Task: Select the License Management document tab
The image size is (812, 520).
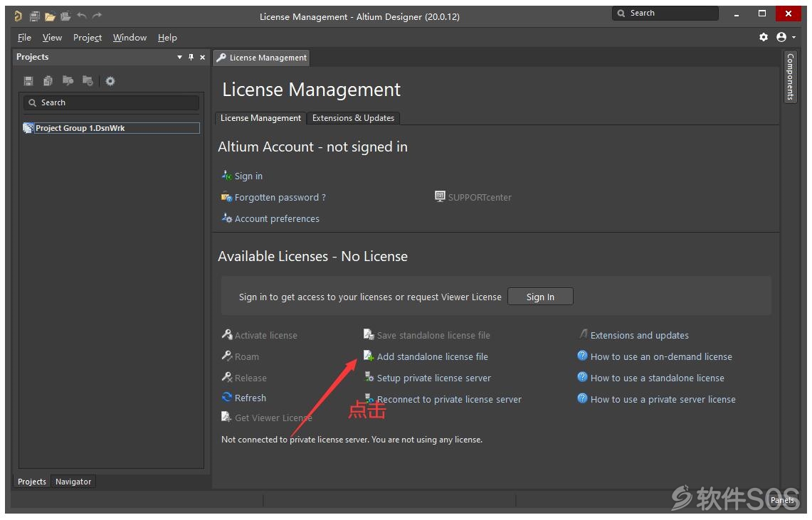Action: point(261,58)
